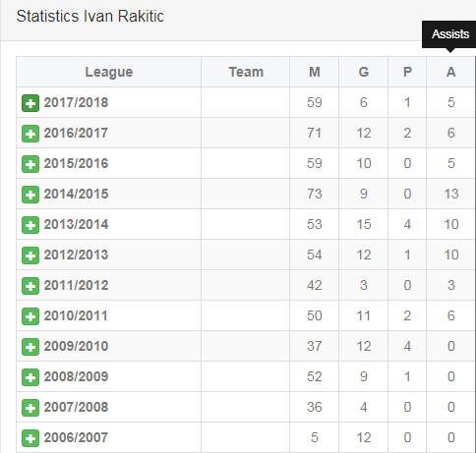Click the plus icon beside 2010/2011
The image size is (476, 453).
point(30,316)
